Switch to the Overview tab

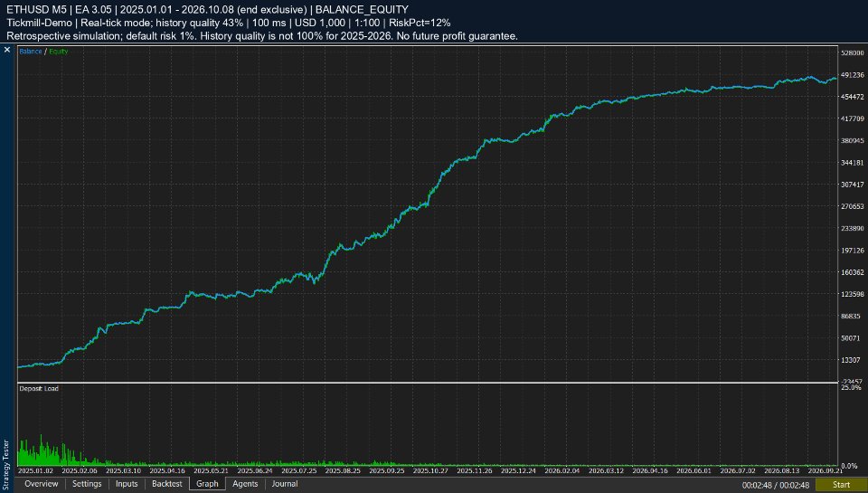click(x=41, y=484)
